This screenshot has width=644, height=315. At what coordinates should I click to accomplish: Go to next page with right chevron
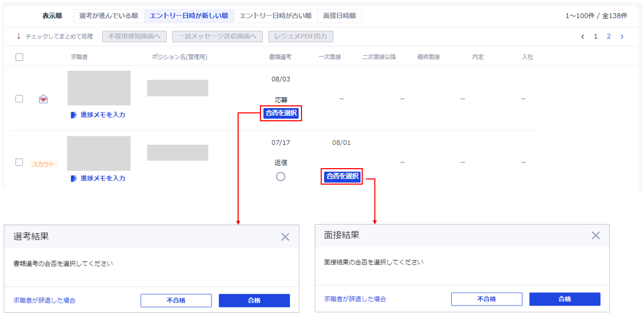pyautogui.click(x=622, y=37)
